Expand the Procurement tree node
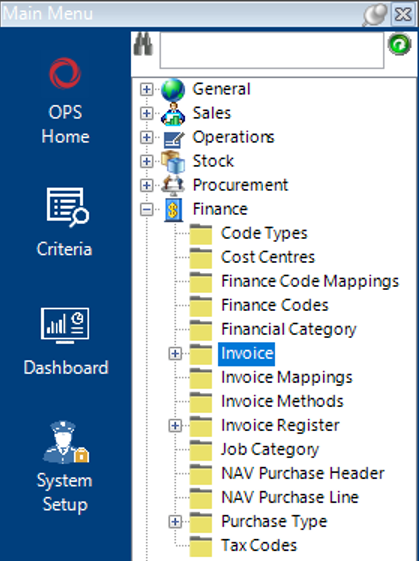419x561 pixels. 146,185
